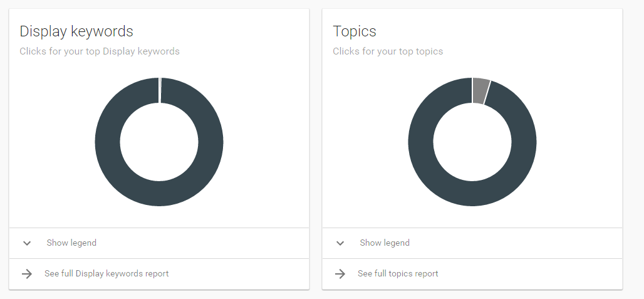Click the "Topics" card heading
The width and height of the screenshot is (644, 299).
pyautogui.click(x=355, y=31)
